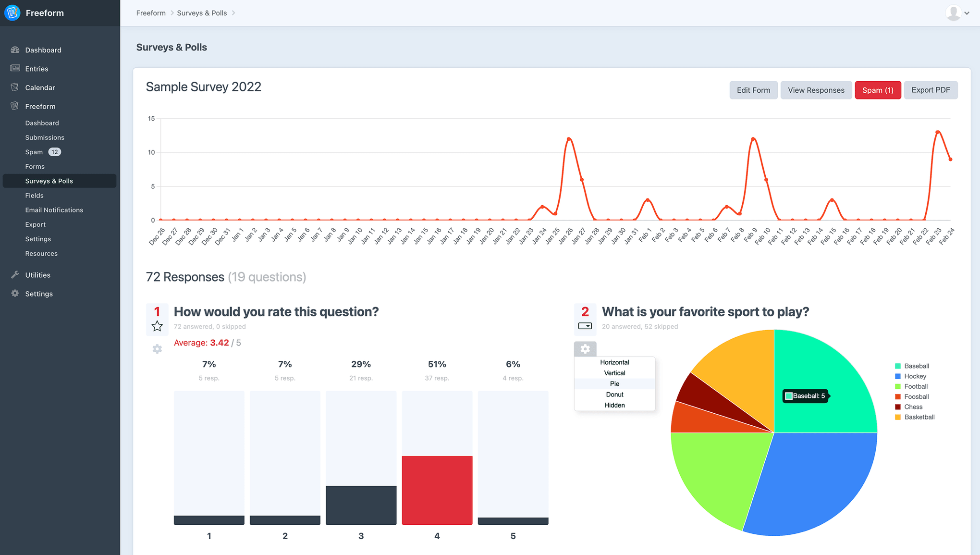Select Hidden to hide question 2 chart
This screenshot has width=980, height=555.
click(x=614, y=405)
